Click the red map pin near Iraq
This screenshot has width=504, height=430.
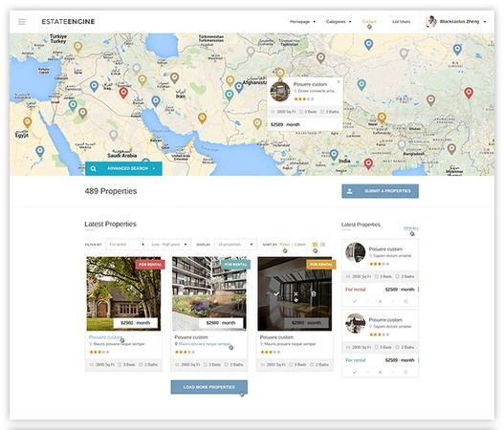coord(123,93)
